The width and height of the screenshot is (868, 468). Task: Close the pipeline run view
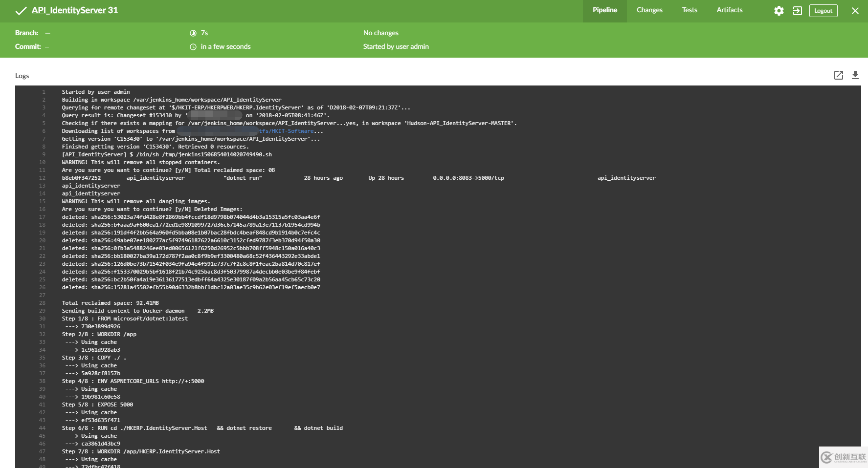[855, 11]
